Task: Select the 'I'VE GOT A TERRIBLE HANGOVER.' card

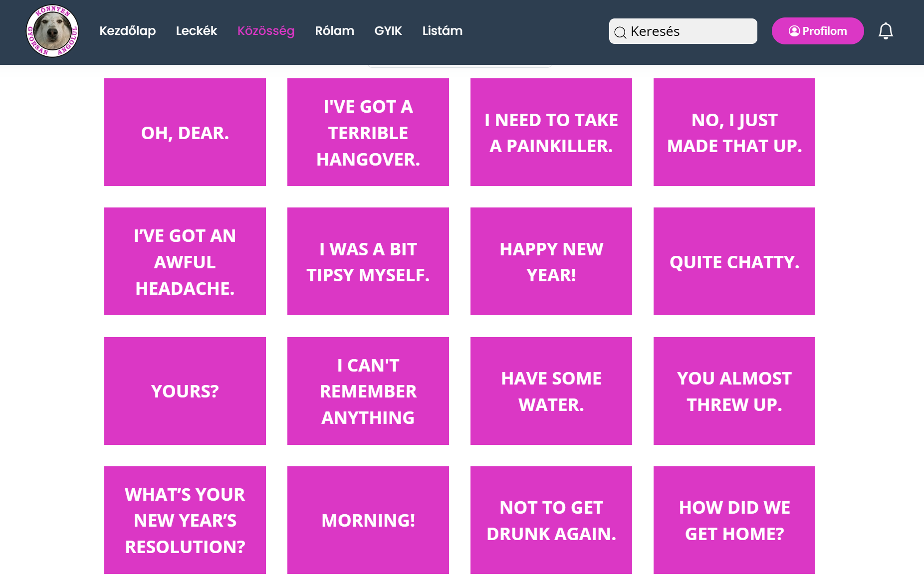Action: (368, 132)
